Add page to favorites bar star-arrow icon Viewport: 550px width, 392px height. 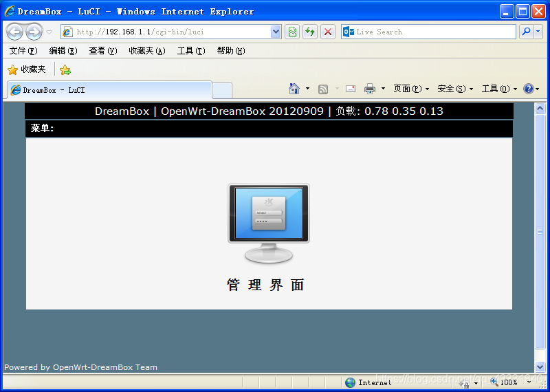(x=65, y=70)
